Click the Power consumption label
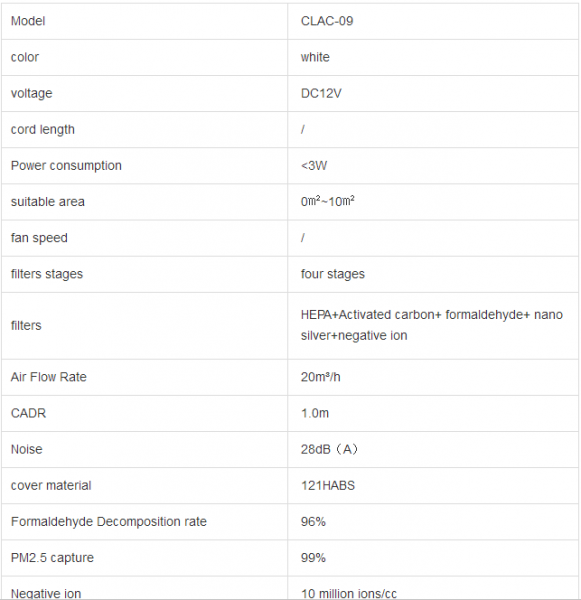Screen dimensions: 581x600 pos(66,166)
